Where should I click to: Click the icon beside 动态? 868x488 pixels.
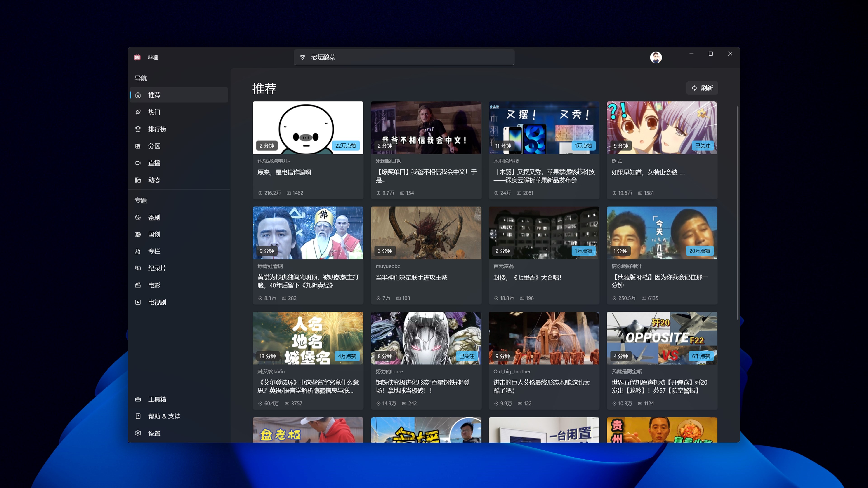[x=138, y=180]
